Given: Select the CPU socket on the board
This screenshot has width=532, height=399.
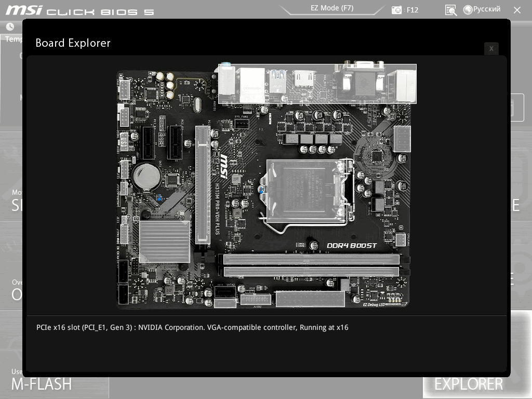Looking at the screenshot, I should [x=307, y=191].
